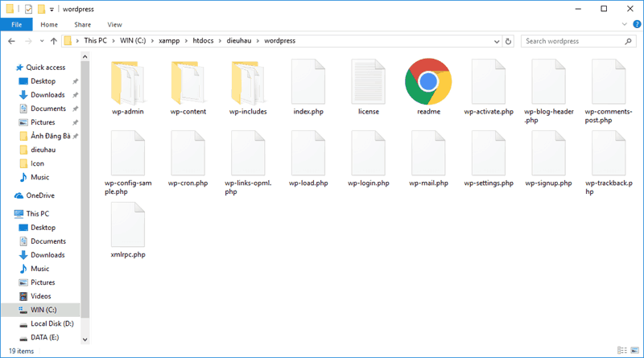644x358 pixels.
Task: Open the Home ribbon tab
Action: click(49, 25)
